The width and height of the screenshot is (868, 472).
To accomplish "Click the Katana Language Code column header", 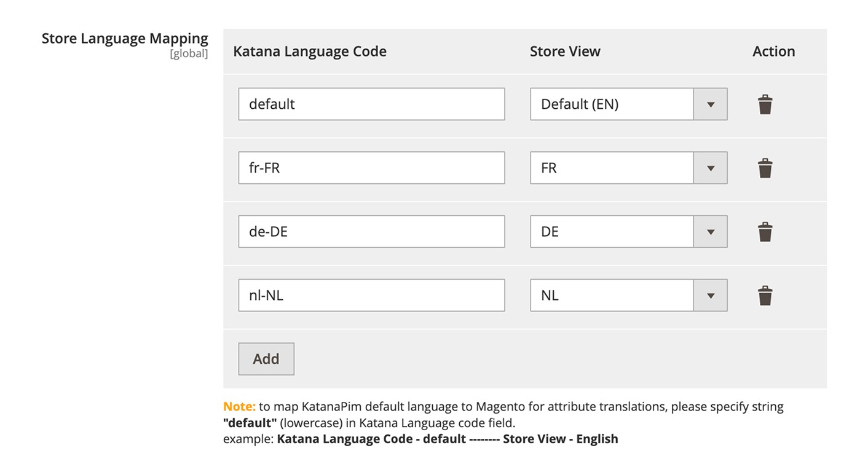I will 310,52.
